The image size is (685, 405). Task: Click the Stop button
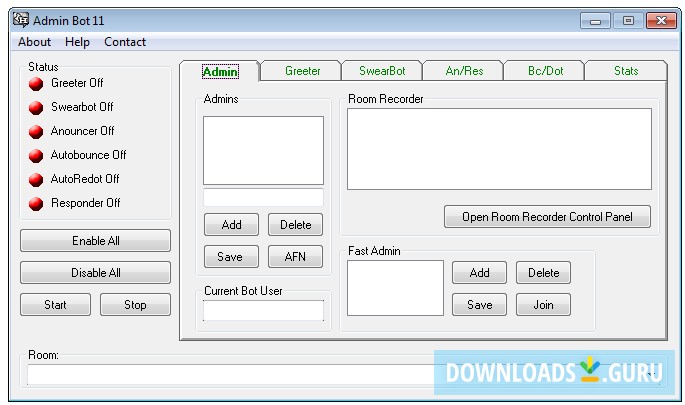135,305
